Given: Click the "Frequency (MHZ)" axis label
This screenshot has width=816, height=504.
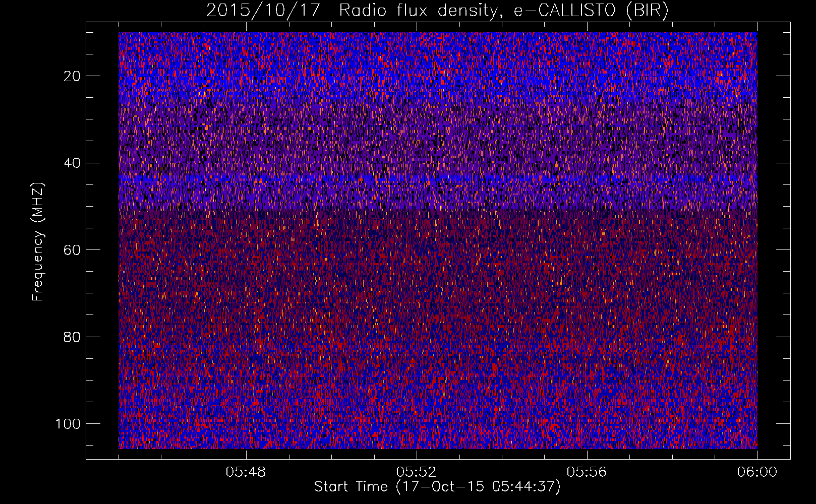Looking at the screenshot, I should coord(38,242).
